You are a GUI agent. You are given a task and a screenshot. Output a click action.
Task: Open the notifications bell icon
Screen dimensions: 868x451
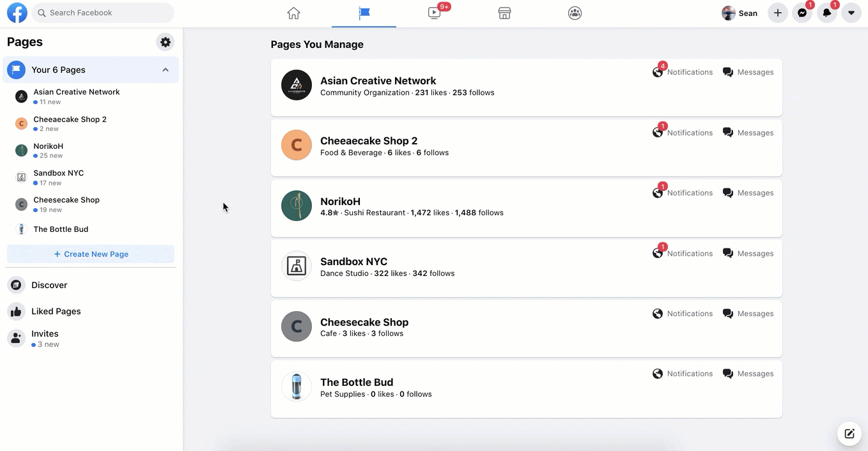[827, 13]
